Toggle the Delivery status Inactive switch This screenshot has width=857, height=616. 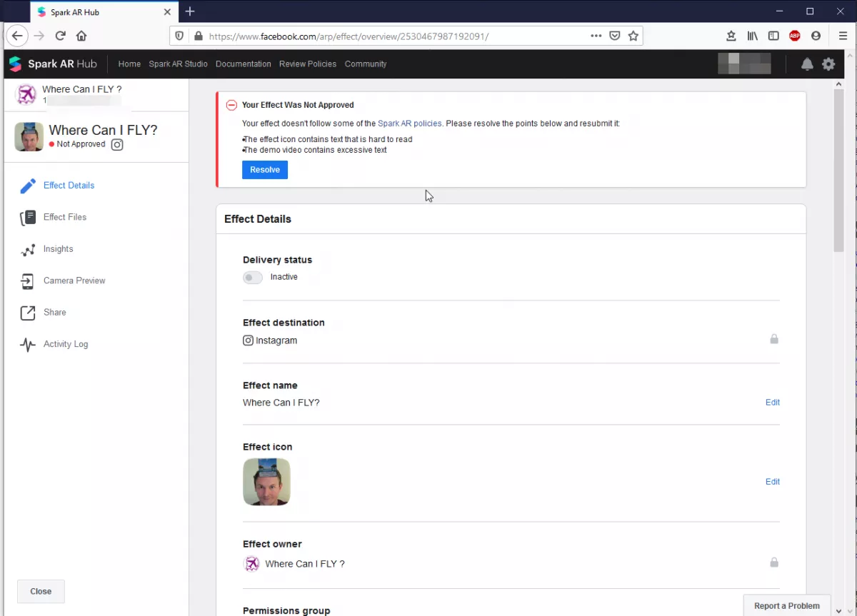[253, 278]
